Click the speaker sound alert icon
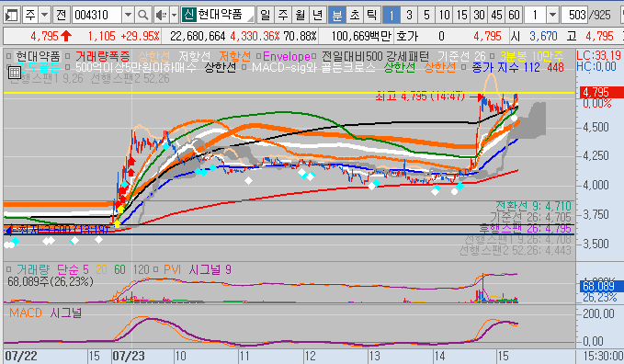The image size is (624, 364). [161, 15]
